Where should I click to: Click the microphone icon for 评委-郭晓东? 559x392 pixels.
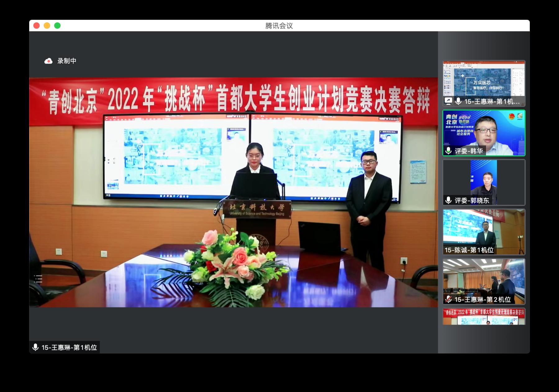448,200
